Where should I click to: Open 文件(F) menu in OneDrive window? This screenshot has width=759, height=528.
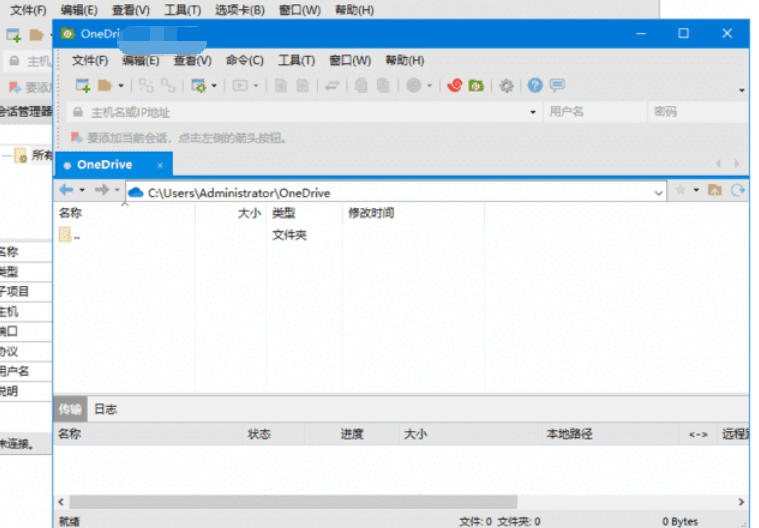tap(90, 60)
